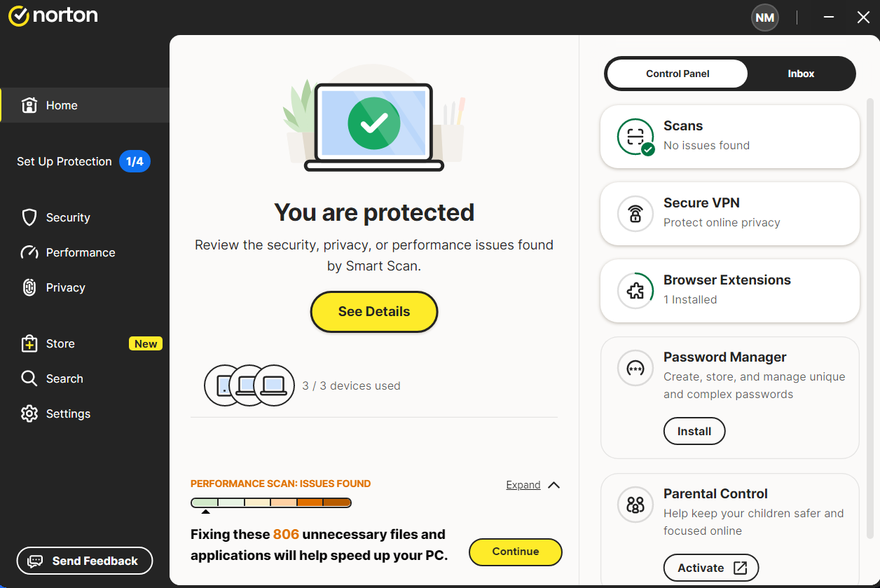Click Continue to fix unnecessary files
The height and width of the screenshot is (588, 880).
[515, 552]
